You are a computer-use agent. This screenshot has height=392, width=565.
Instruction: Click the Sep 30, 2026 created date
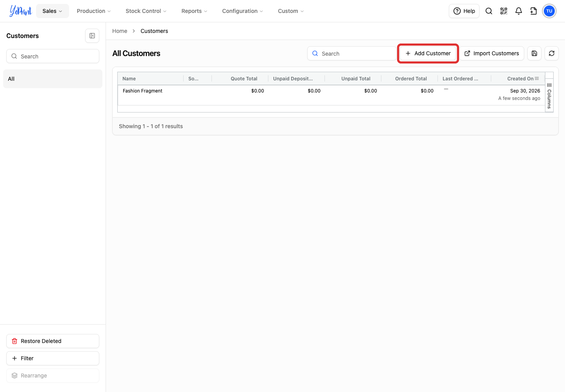pyautogui.click(x=525, y=91)
